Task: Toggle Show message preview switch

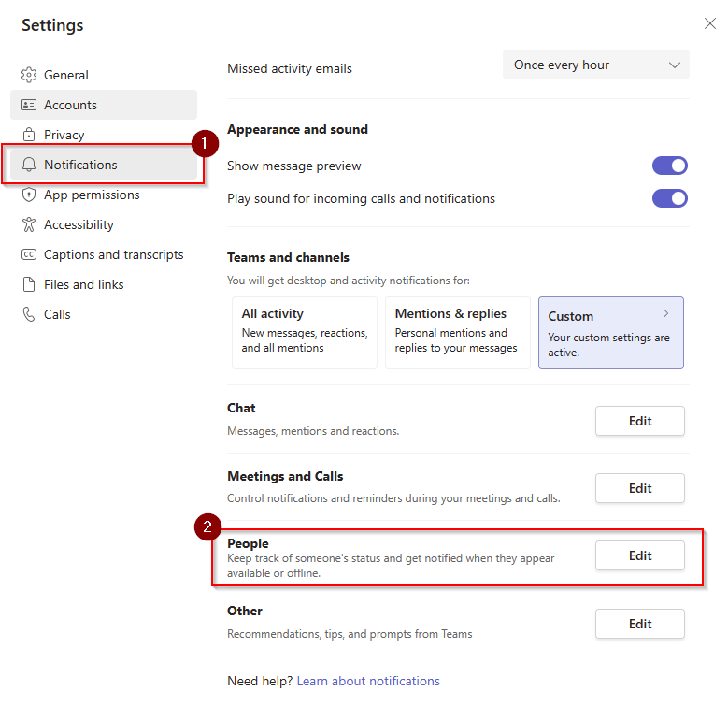Action: coord(669,166)
